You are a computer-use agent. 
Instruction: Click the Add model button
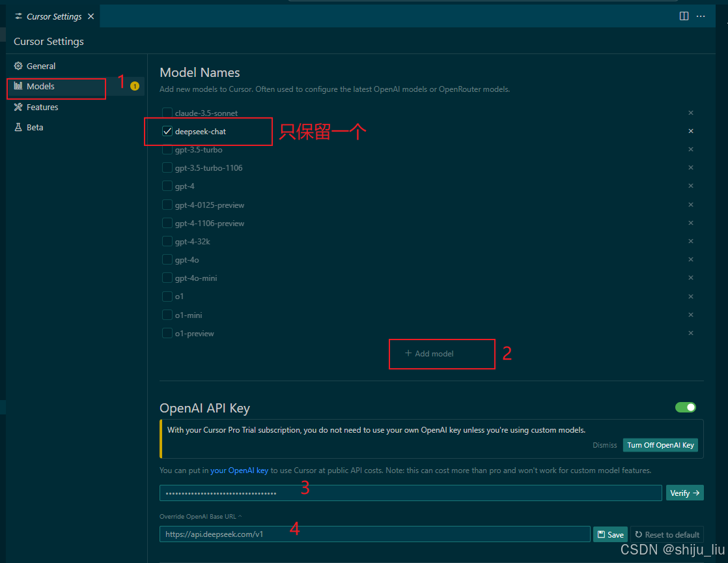point(430,353)
